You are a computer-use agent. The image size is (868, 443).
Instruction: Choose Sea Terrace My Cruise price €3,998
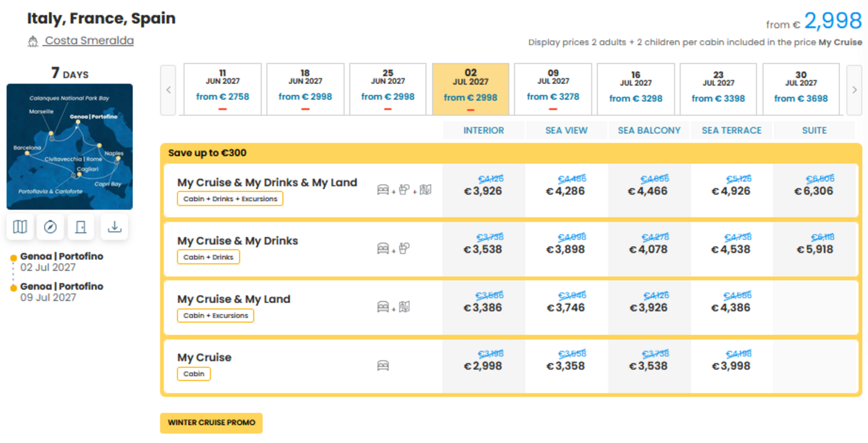731,366
